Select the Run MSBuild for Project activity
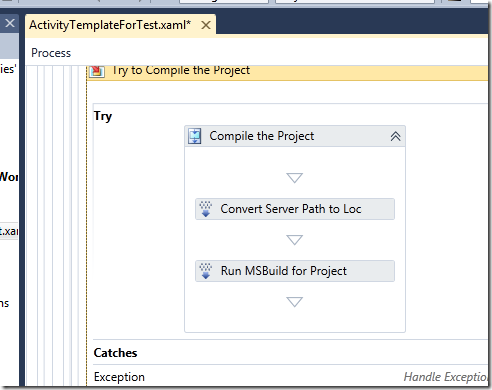The image size is (492, 390). coord(295,271)
